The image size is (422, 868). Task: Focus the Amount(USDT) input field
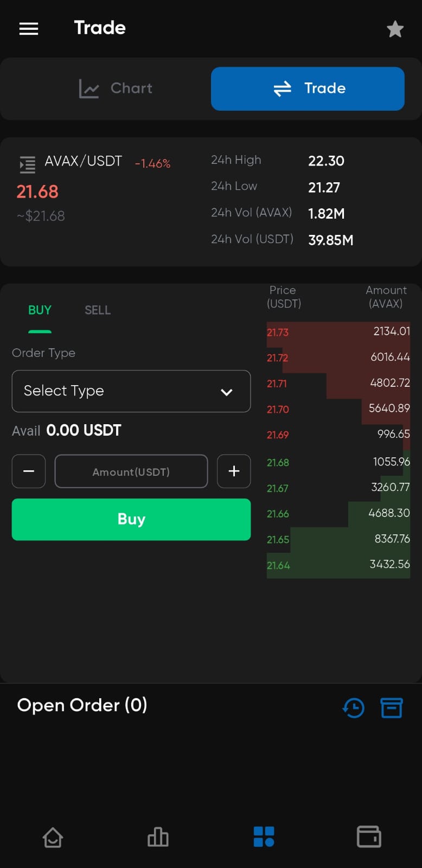pyautogui.click(x=131, y=471)
